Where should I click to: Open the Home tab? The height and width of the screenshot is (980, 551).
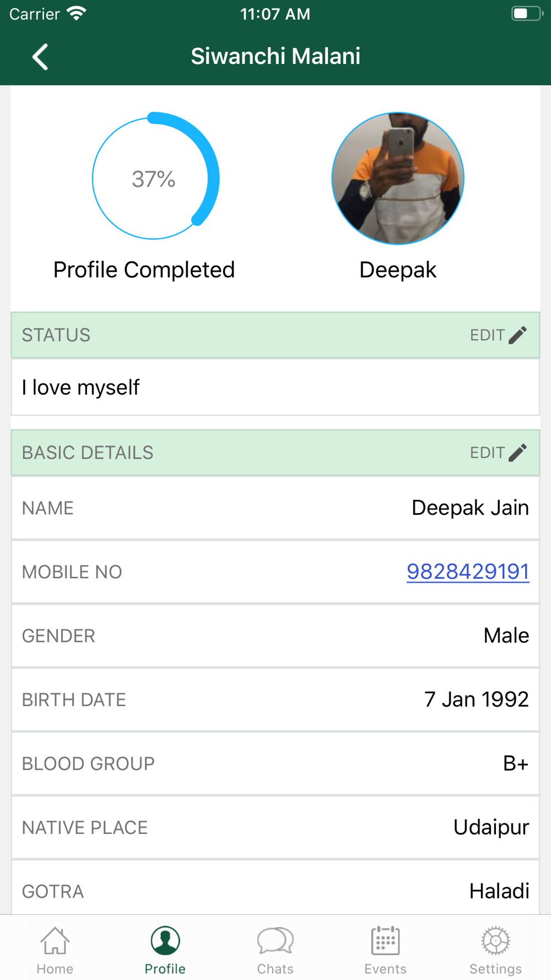click(55, 949)
